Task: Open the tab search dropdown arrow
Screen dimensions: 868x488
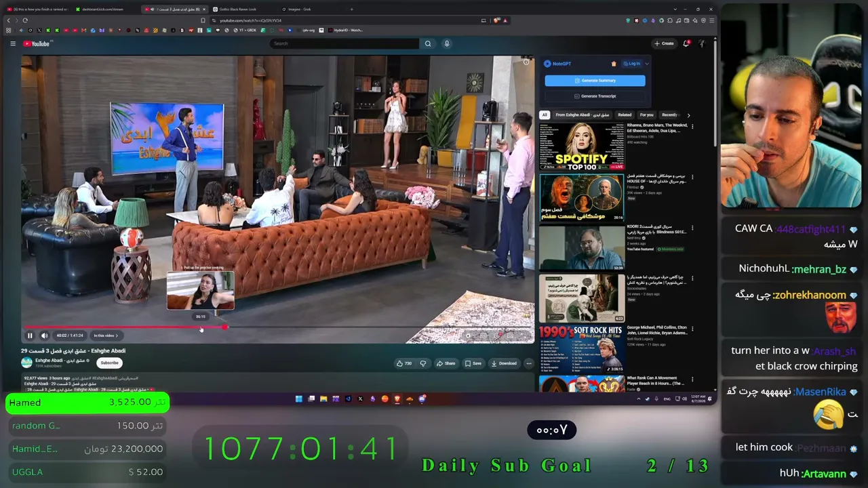Action: click(x=675, y=9)
